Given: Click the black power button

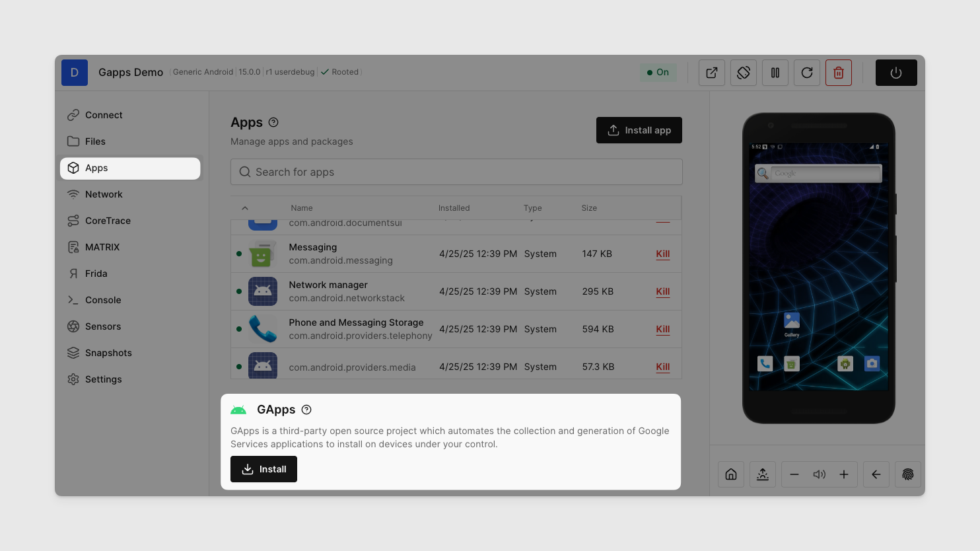Looking at the screenshot, I should pyautogui.click(x=896, y=73).
